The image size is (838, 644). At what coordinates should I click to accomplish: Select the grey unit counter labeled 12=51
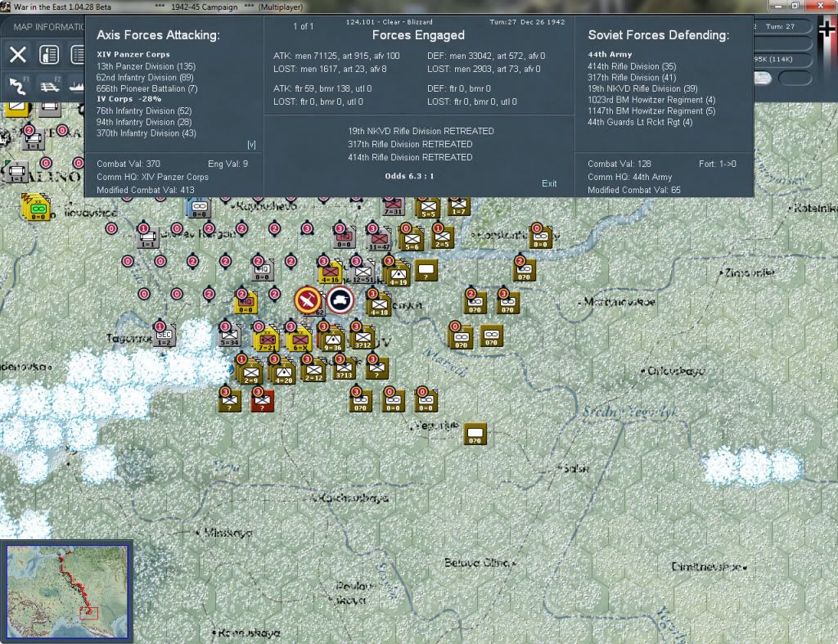[363, 272]
